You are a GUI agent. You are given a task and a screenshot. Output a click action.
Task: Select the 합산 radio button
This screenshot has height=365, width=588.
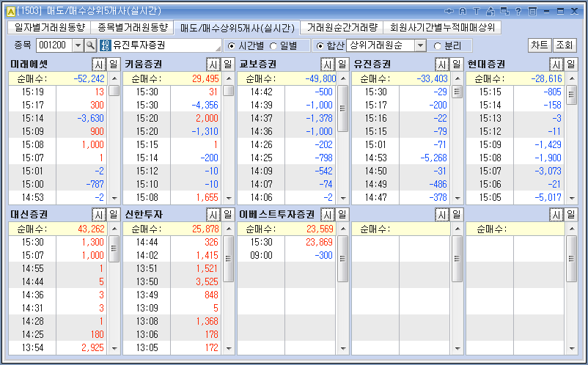coord(320,45)
